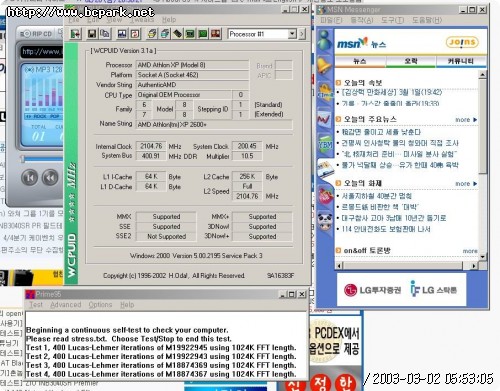Expand 'more' next to 오늘의 주요뉴스
This screenshot has width=500, height=391.
(x=466, y=120)
